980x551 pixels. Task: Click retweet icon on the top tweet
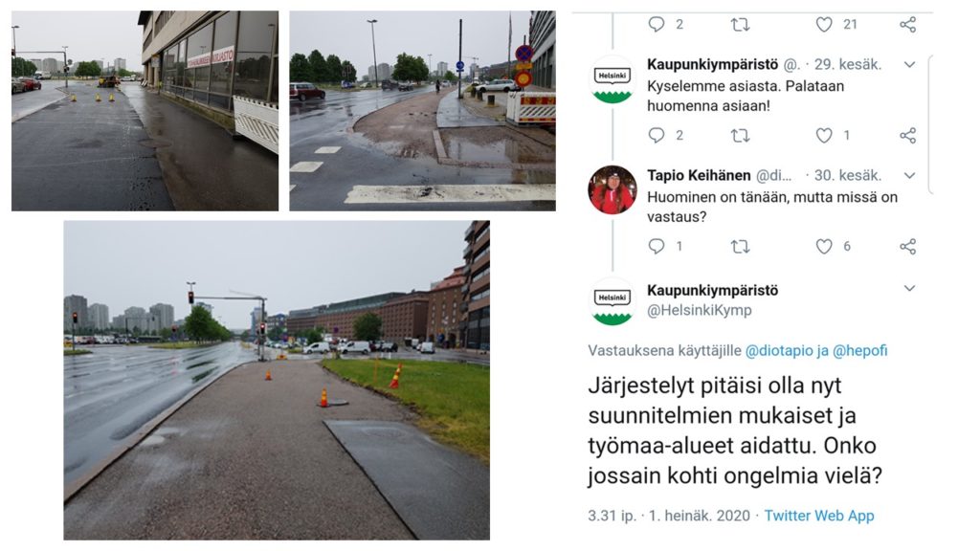(x=740, y=24)
